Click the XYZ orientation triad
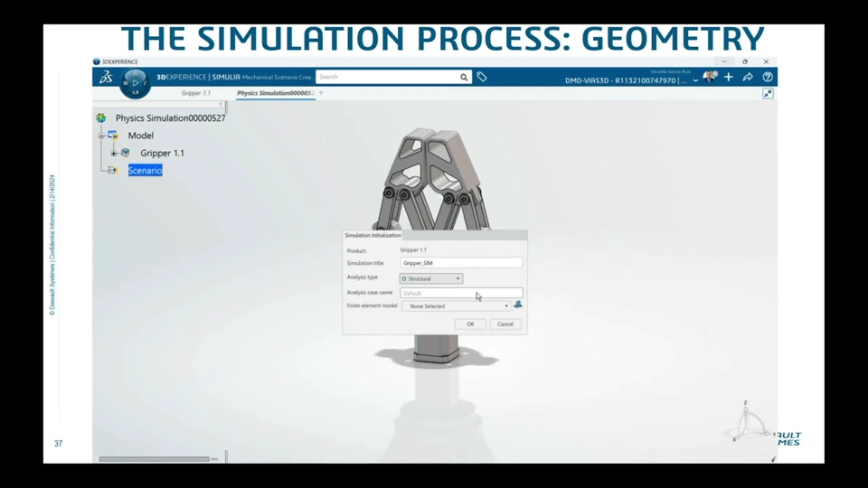The height and width of the screenshot is (488, 868). 747,423
